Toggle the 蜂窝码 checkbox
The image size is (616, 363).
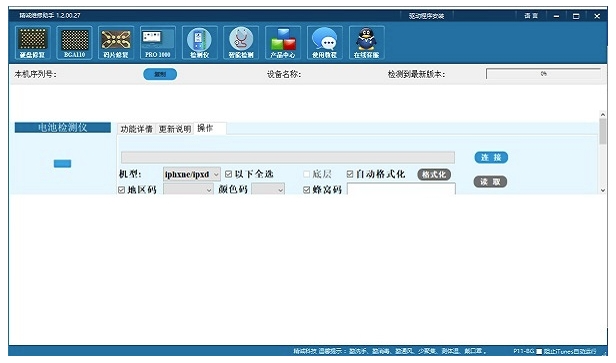[x=306, y=190]
